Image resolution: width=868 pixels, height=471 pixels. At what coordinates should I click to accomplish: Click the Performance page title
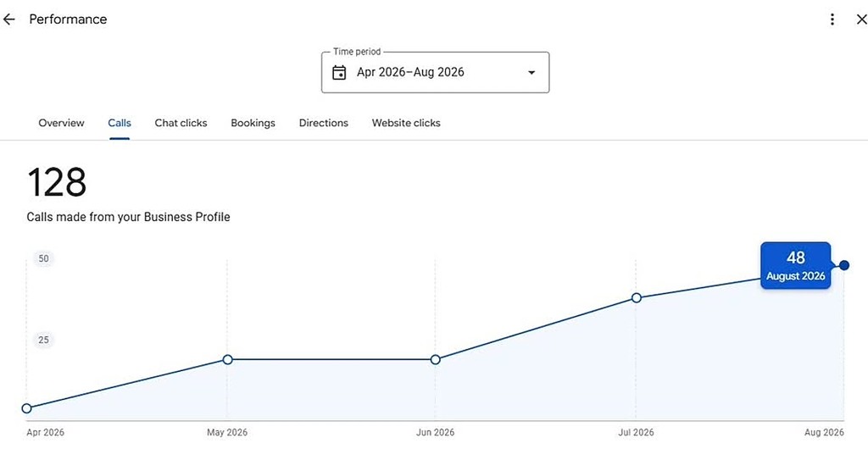pos(68,19)
